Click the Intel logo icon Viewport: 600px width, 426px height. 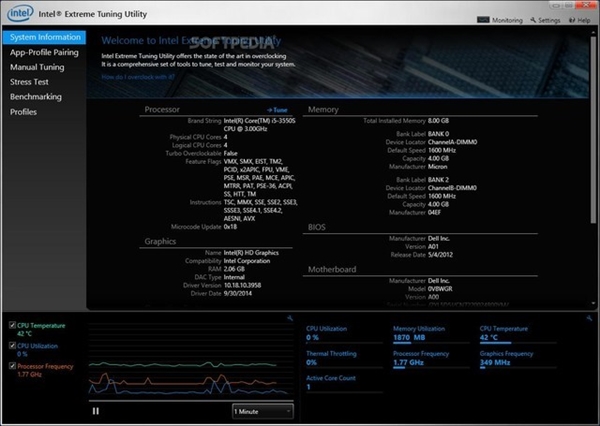[x=20, y=13]
